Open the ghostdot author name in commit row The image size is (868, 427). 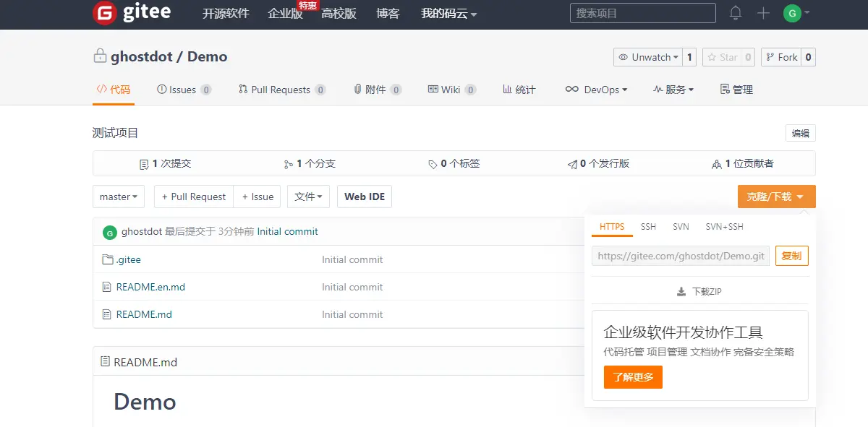(x=142, y=231)
